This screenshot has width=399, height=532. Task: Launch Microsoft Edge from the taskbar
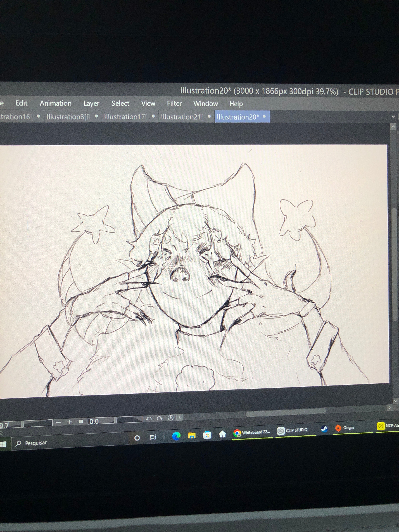pos(176,436)
